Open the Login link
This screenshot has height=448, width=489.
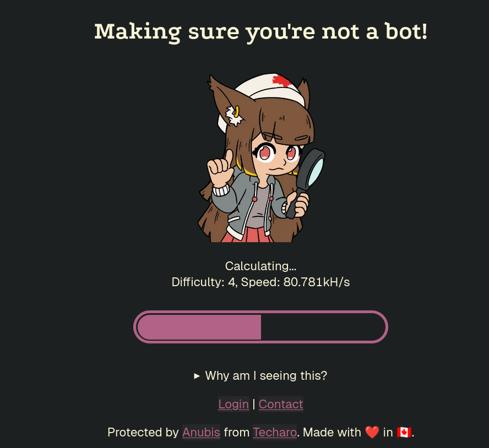click(x=233, y=404)
